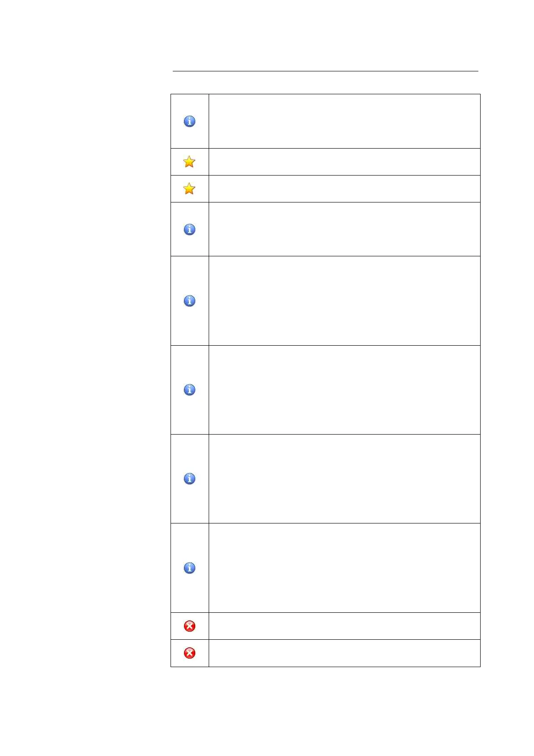Select the fifth blue info icon from top
This screenshot has height=756, width=534.
pyautogui.click(x=189, y=479)
